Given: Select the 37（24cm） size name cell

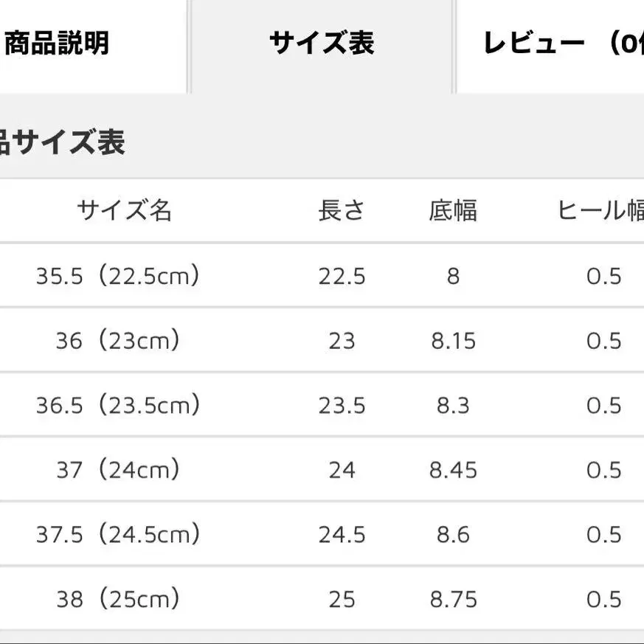Looking at the screenshot, I should pos(118,470).
